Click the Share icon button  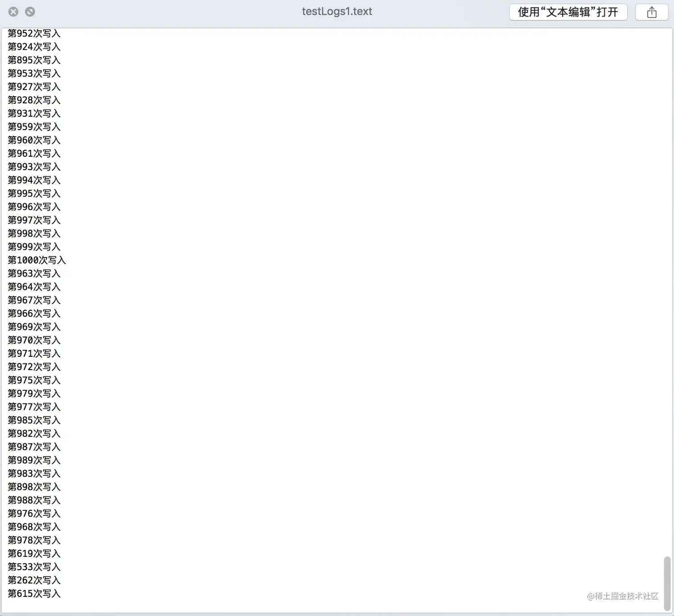pyautogui.click(x=651, y=12)
